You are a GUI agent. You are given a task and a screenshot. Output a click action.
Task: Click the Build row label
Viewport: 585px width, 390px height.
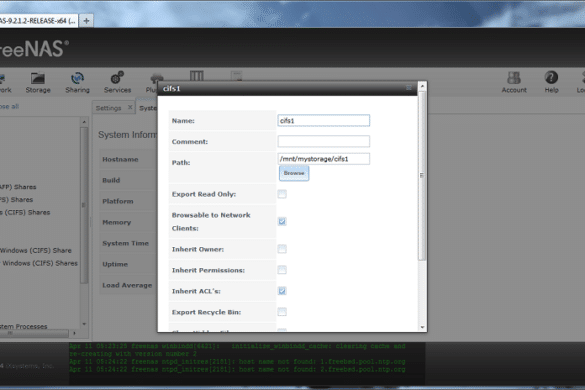point(111,180)
